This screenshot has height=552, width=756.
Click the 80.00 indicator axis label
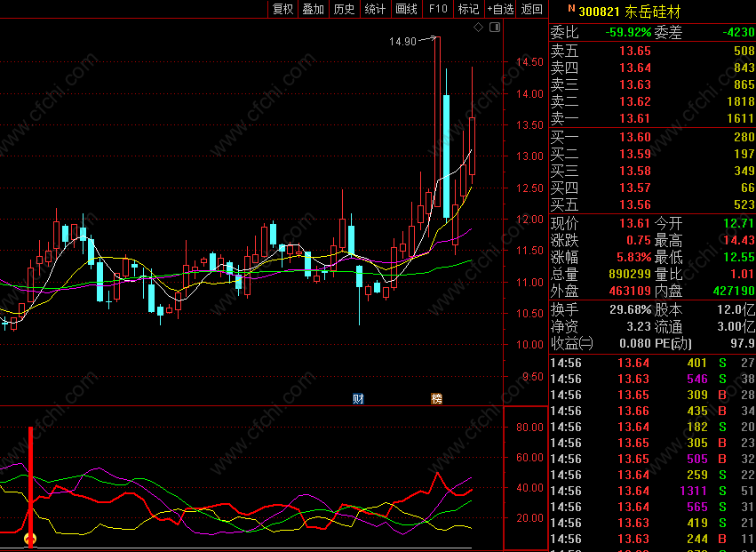(x=529, y=427)
